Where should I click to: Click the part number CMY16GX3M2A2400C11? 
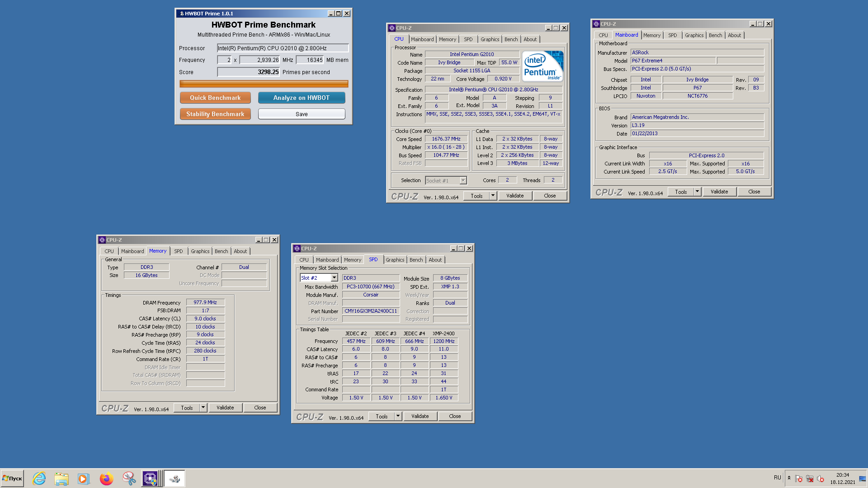coord(371,311)
